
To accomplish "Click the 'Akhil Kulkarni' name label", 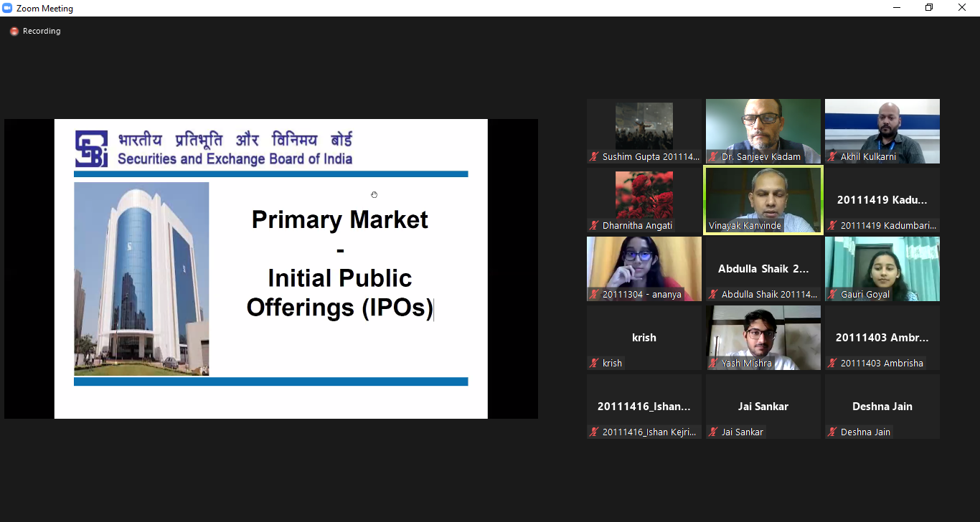I will click(868, 156).
